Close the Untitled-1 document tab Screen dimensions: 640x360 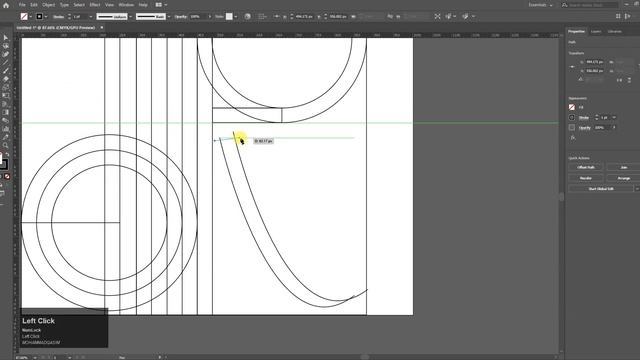[x=102, y=28]
